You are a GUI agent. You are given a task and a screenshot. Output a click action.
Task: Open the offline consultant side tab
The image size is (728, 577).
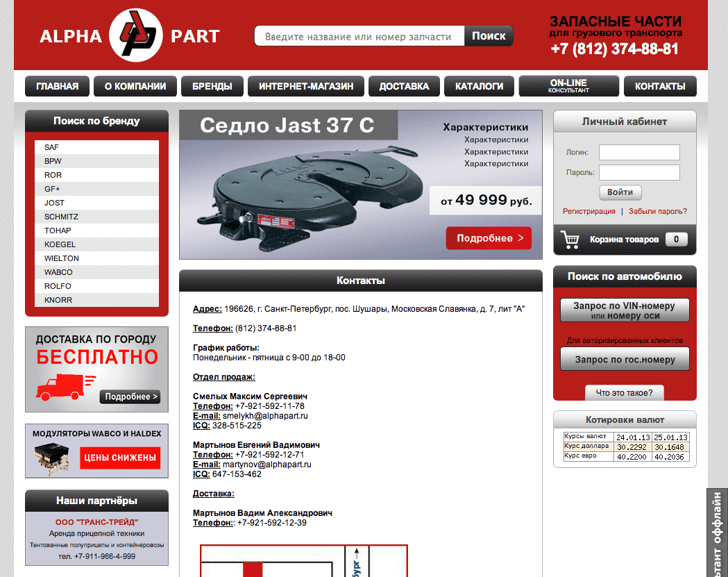point(718,533)
